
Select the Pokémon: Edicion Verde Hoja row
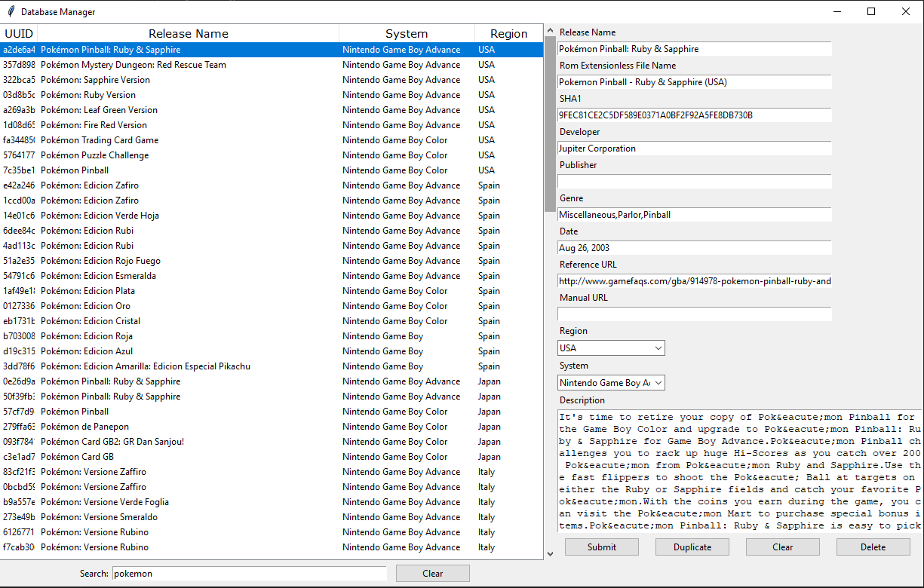pyautogui.click(x=272, y=216)
